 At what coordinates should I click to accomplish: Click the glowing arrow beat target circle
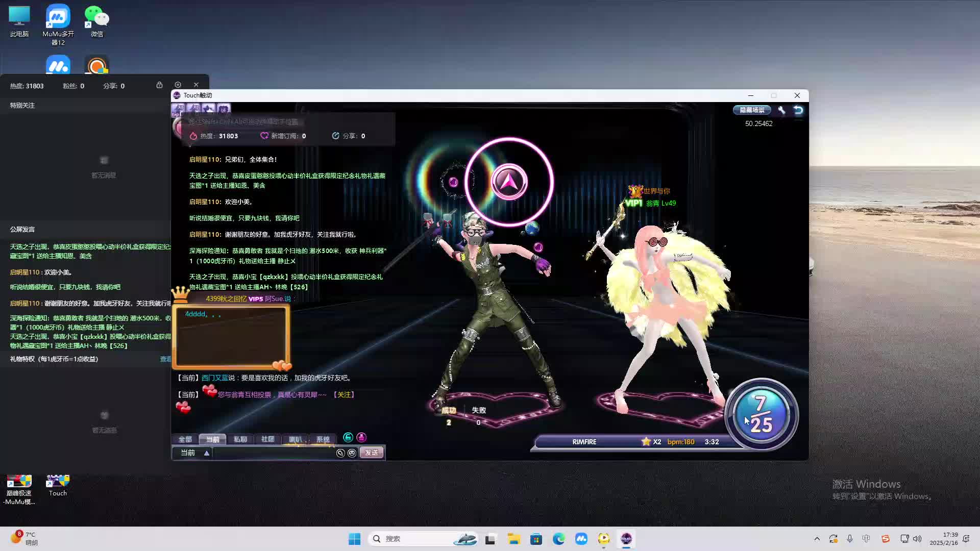509,182
